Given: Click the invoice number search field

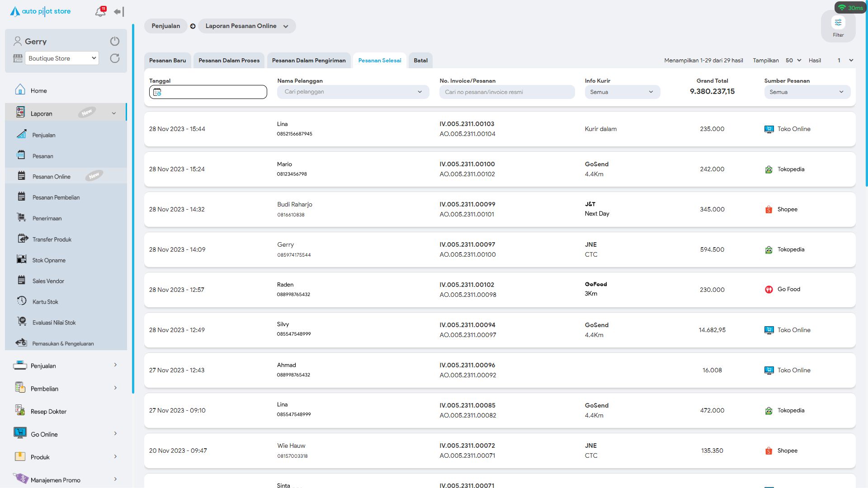Looking at the screenshot, I should coord(507,92).
